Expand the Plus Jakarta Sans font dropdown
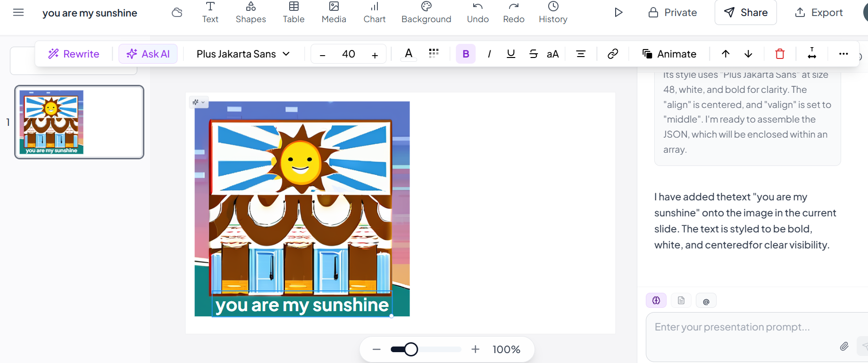Viewport: 868px width, 363px height. coord(243,54)
